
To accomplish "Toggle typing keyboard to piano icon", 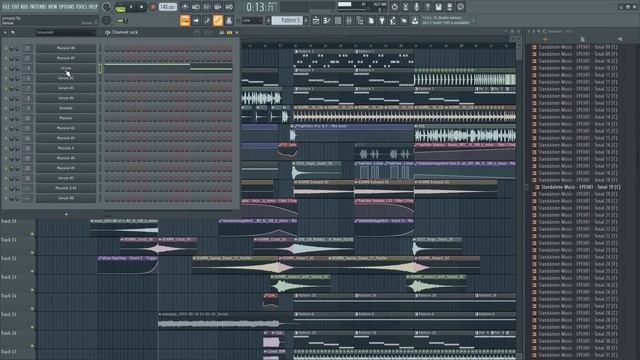I will (185, 20).
